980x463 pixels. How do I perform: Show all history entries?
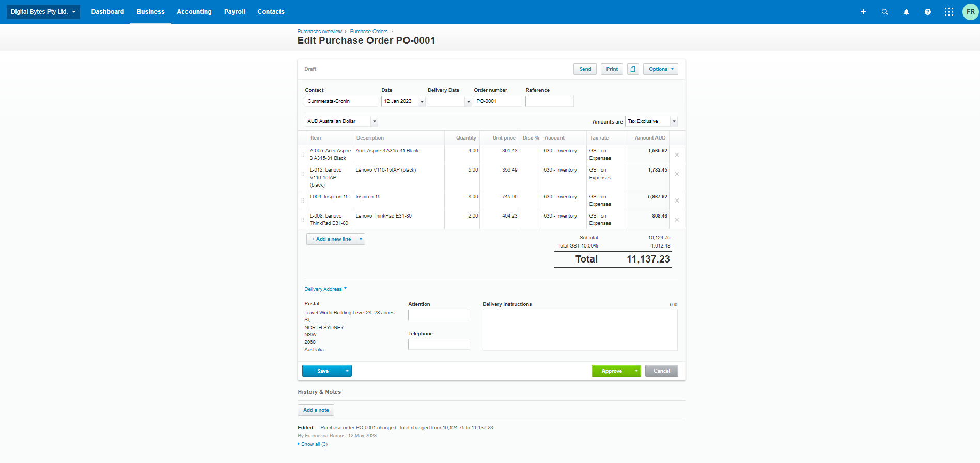(310, 444)
